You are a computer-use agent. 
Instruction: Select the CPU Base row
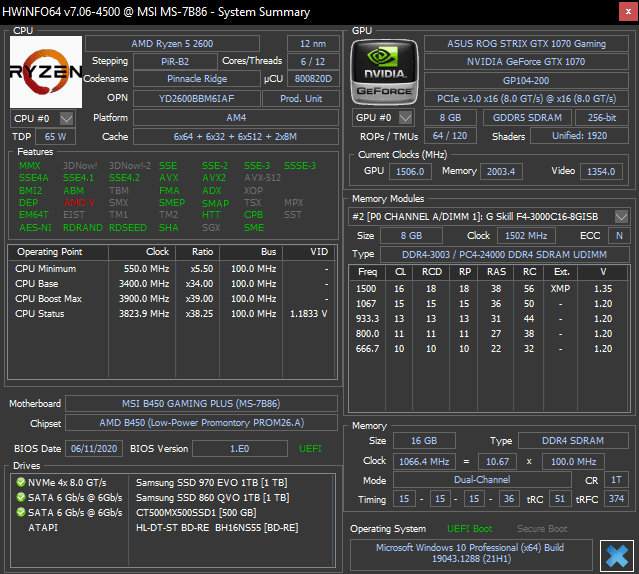click(x=172, y=284)
